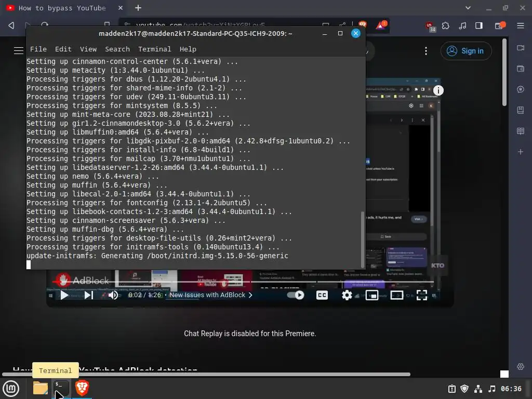Switch video to theater mode
The image size is (532, 399).
click(x=396, y=295)
